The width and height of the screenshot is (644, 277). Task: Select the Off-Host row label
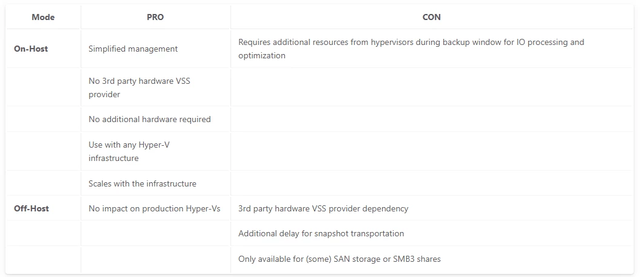(31, 208)
